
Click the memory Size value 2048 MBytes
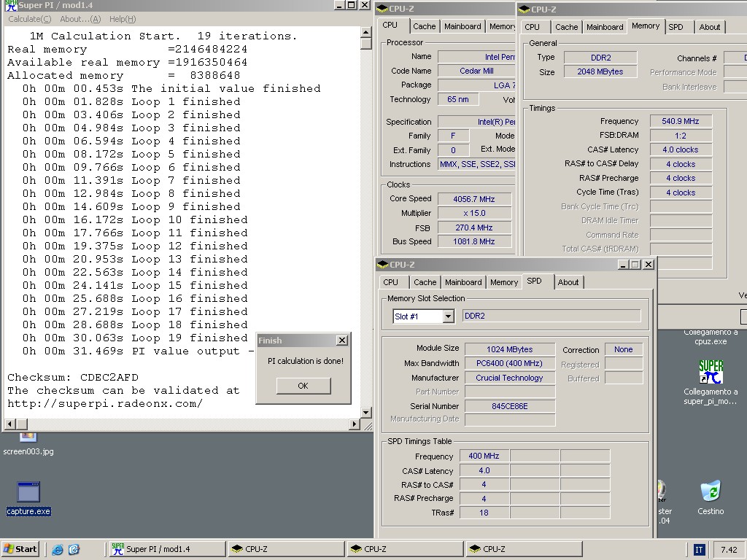coord(600,71)
